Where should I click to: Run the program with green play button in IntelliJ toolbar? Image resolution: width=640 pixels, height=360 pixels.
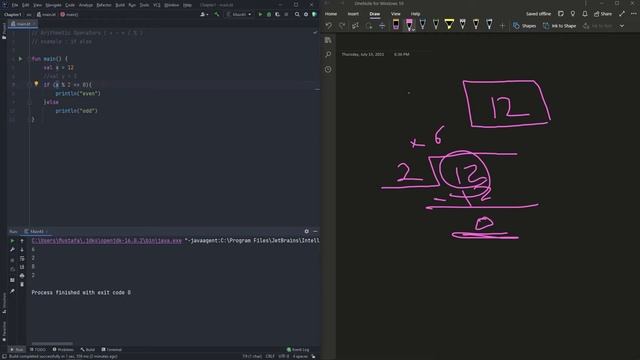[x=260, y=14]
